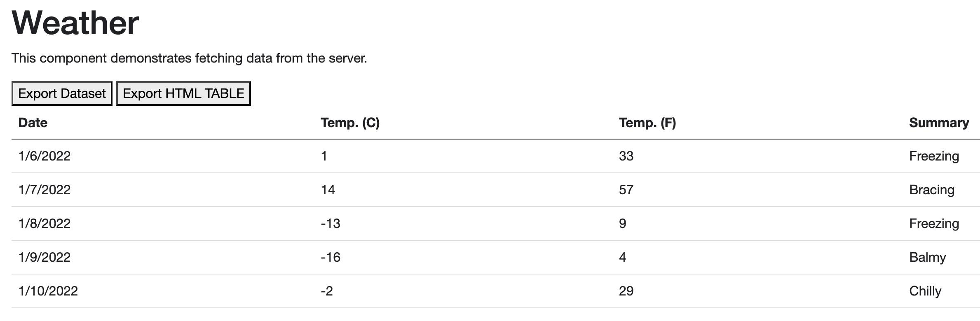Click the Temp. (F) column header
This screenshot has height=321, width=980.
click(647, 123)
